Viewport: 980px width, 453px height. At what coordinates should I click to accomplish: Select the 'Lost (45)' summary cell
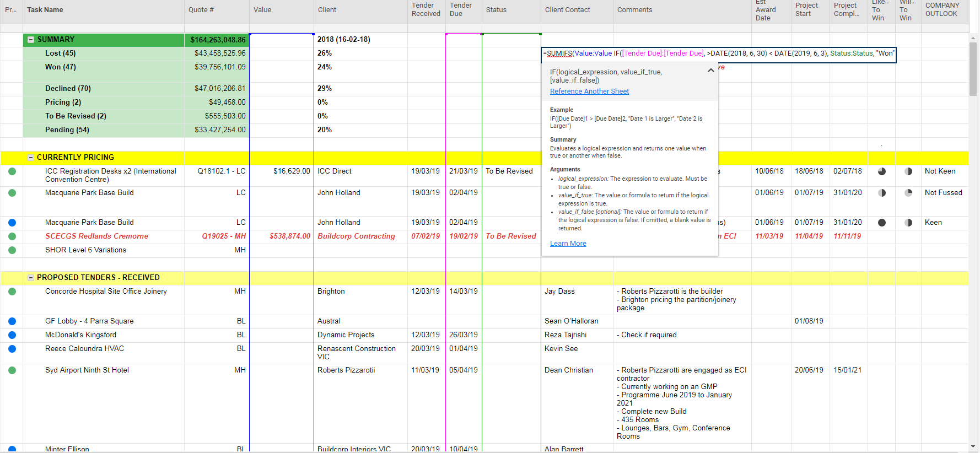(x=104, y=53)
